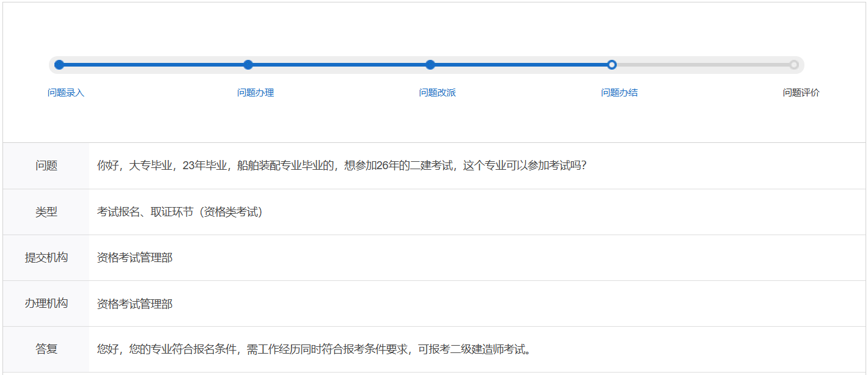868x375 pixels.
Task: Click the gray 问题评价 step dot
Action: pos(793,65)
